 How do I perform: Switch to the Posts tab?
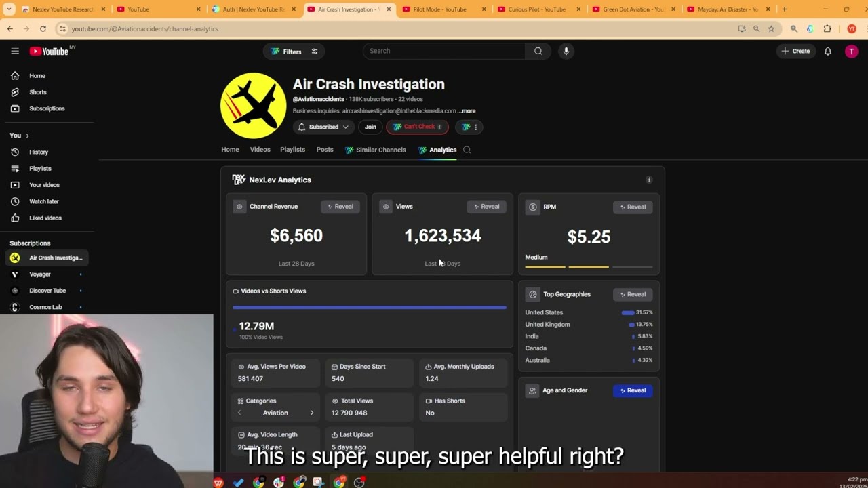pyautogui.click(x=325, y=150)
